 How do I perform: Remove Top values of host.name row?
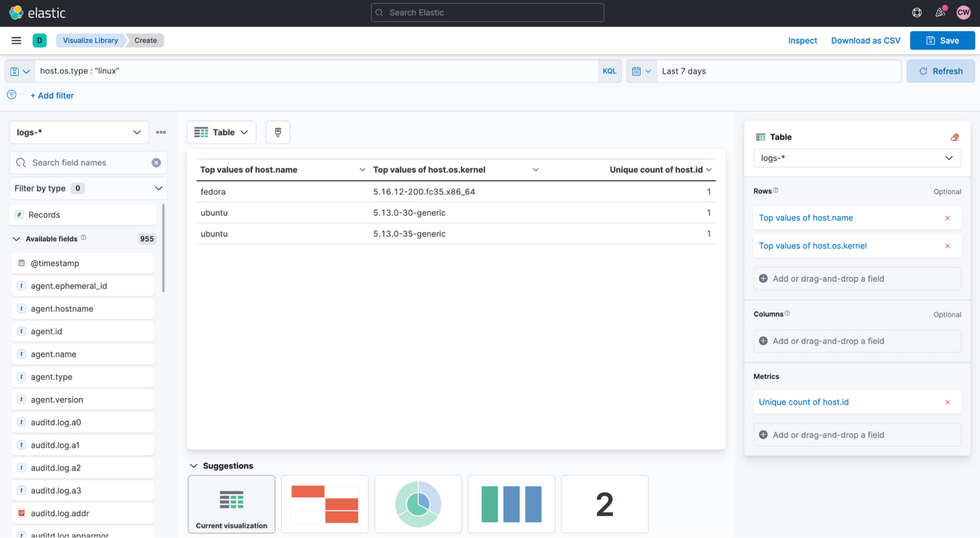pos(947,218)
